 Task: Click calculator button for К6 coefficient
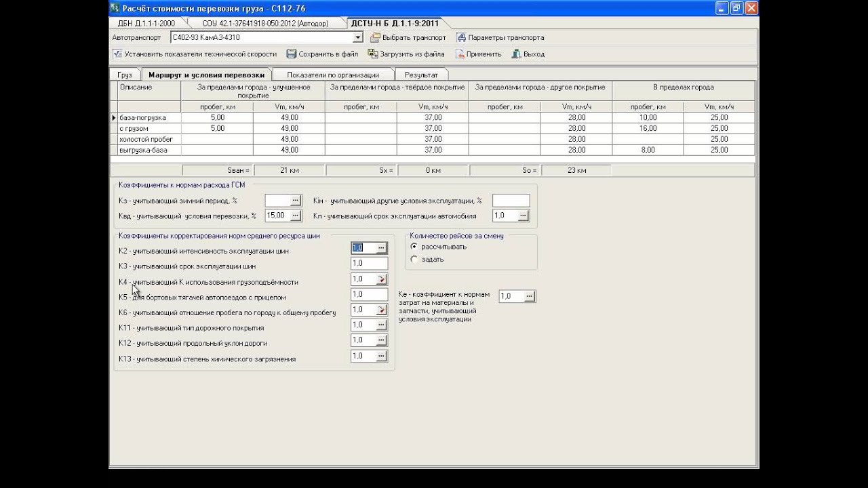click(x=381, y=310)
